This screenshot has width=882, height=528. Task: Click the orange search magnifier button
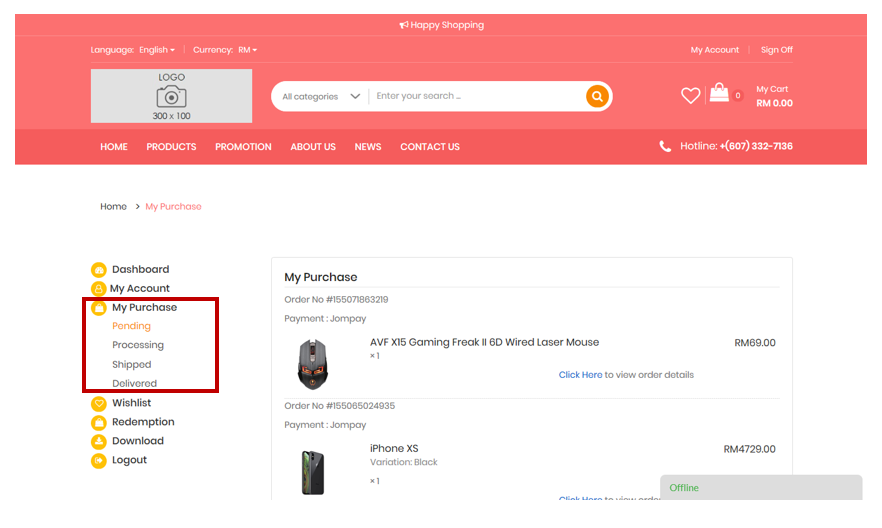597,96
